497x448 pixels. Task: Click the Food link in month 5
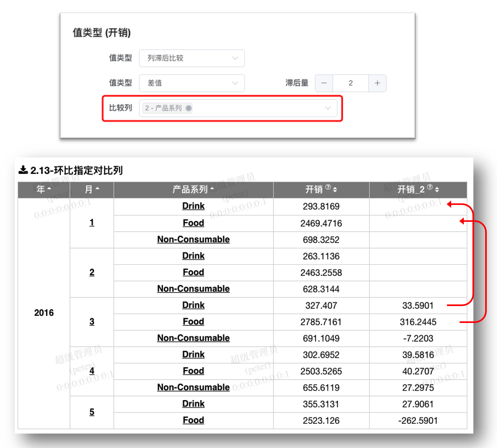(x=194, y=420)
